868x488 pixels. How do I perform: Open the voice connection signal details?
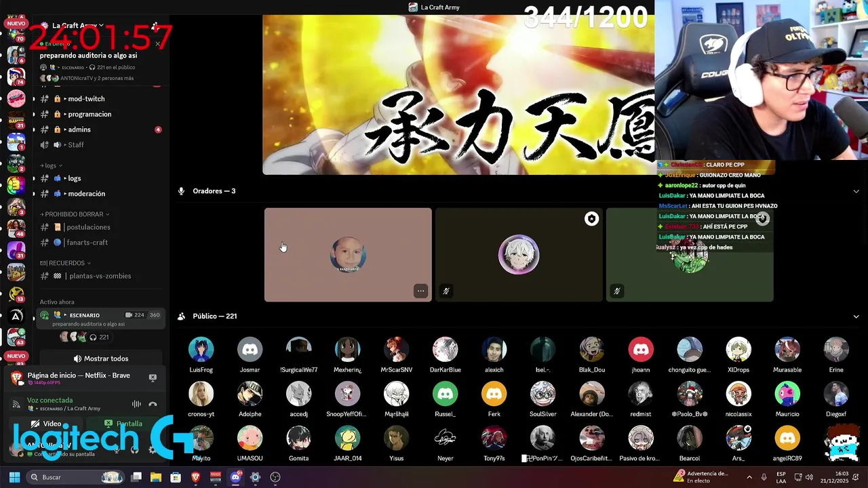16,405
